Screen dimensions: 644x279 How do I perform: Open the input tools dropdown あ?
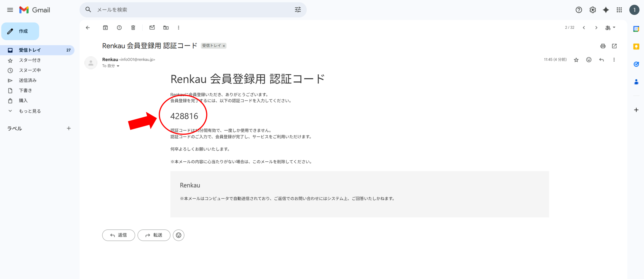click(x=610, y=28)
